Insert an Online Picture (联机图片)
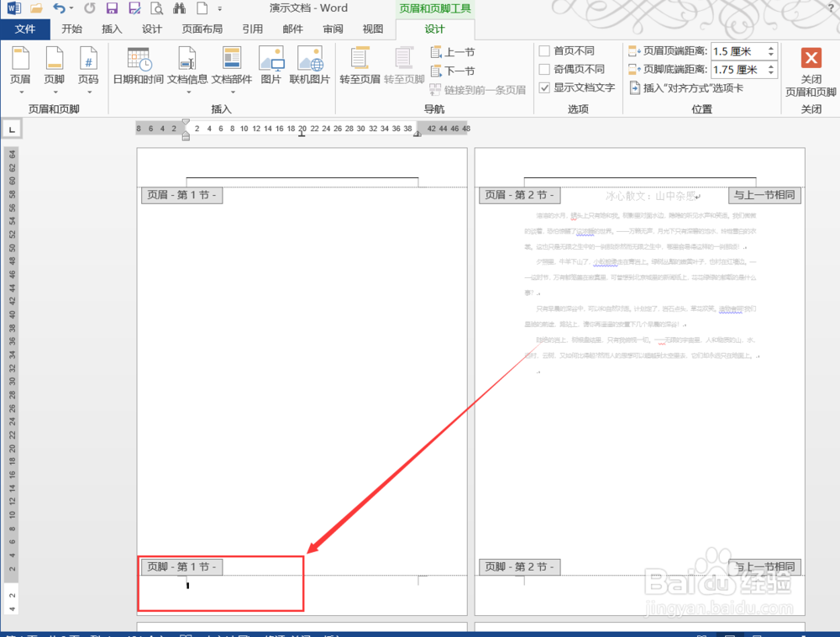The width and height of the screenshot is (840, 637). pyautogui.click(x=311, y=67)
